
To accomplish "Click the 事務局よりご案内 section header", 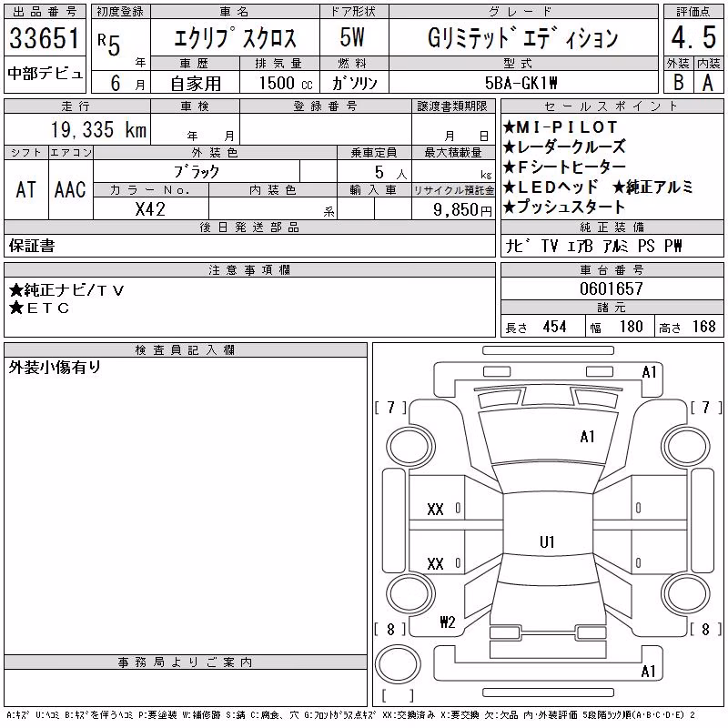I will [x=186, y=662].
